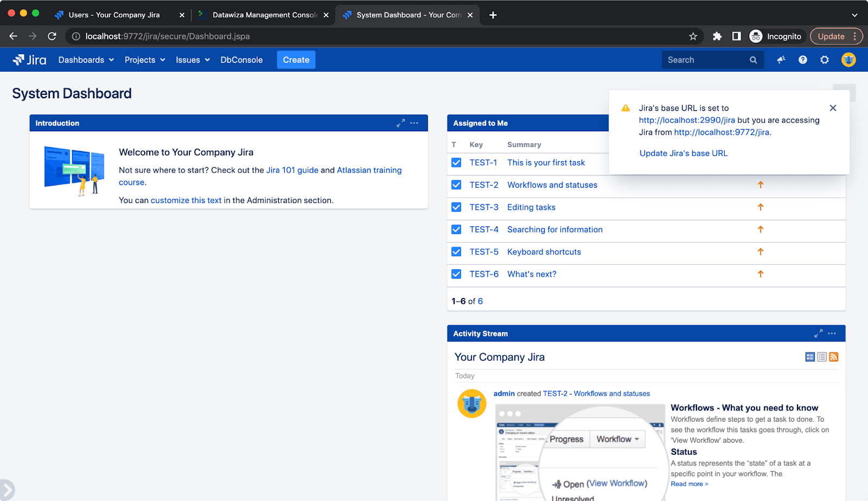Click the admin avatar in activity stream
Viewport: 868px width, 501px height.
coord(472,404)
